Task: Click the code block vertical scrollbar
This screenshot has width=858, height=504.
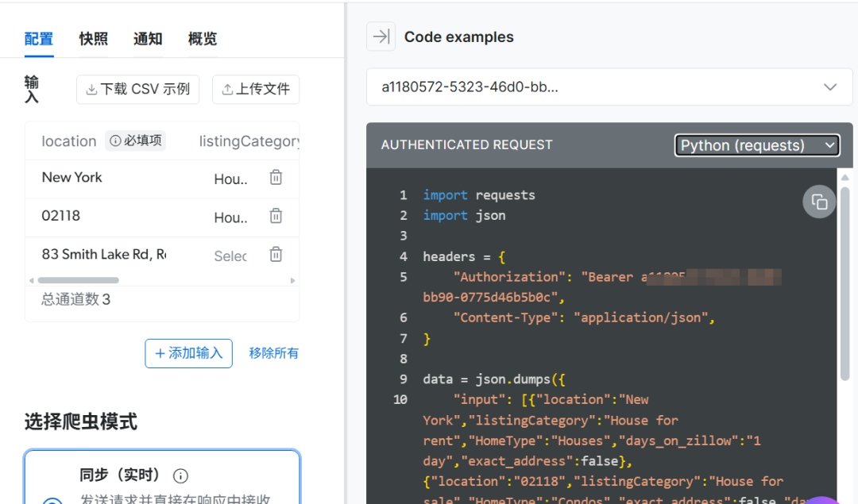Action: point(844,283)
